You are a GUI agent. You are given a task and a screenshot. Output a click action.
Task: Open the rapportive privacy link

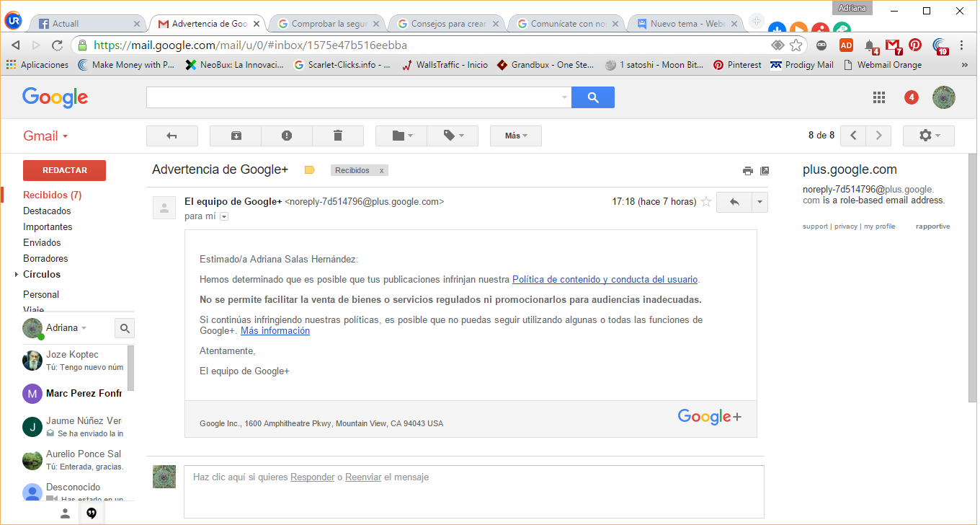pos(846,226)
